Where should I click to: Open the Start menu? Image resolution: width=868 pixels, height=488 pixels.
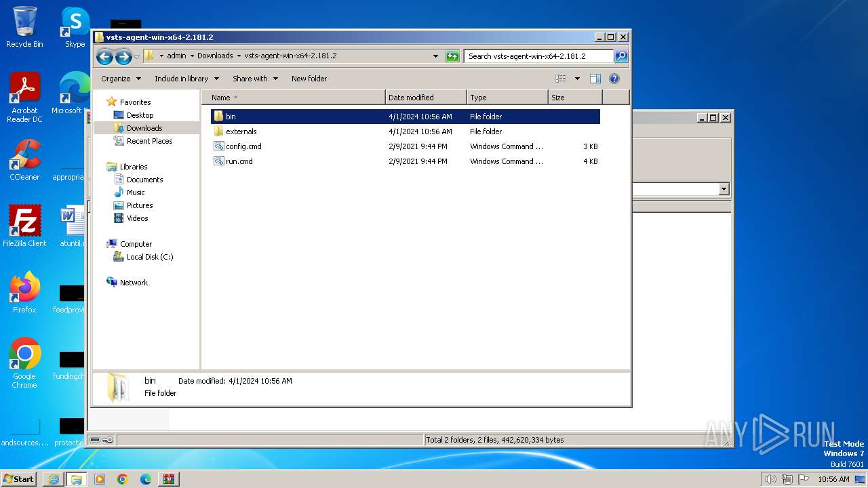pyautogui.click(x=18, y=479)
